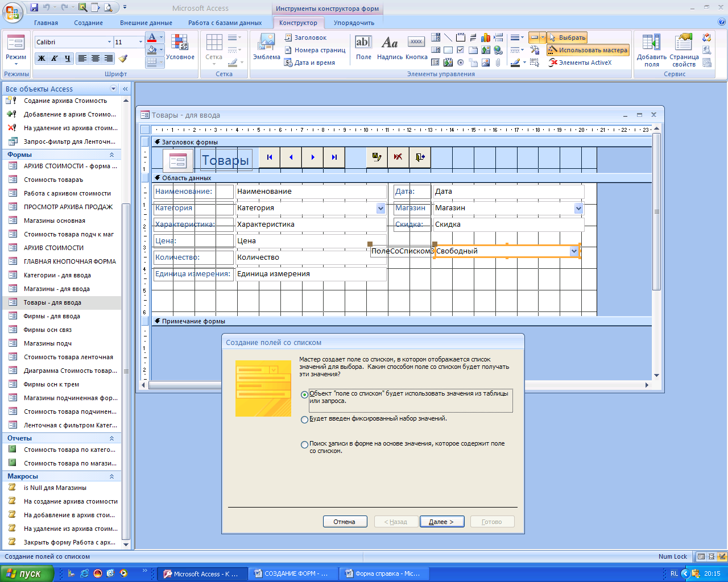Insert a Поле text box control
728x582 pixels.
point(363,47)
